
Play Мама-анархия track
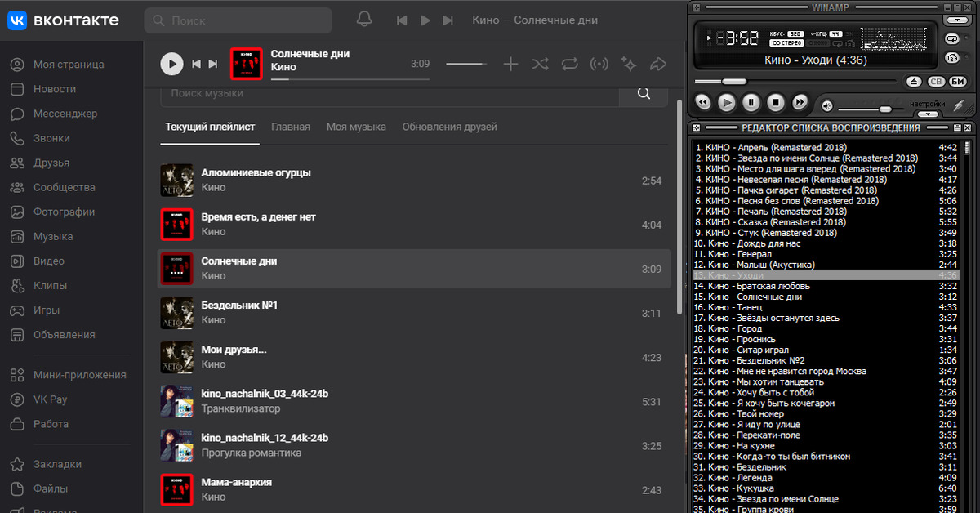pyautogui.click(x=414, y=489)
